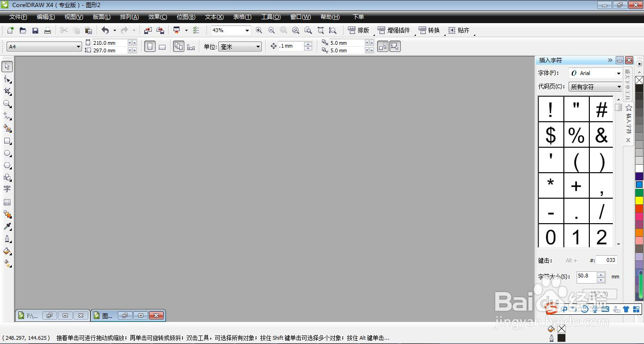Create a new document

pyautogui.click(x=10, y=30)
